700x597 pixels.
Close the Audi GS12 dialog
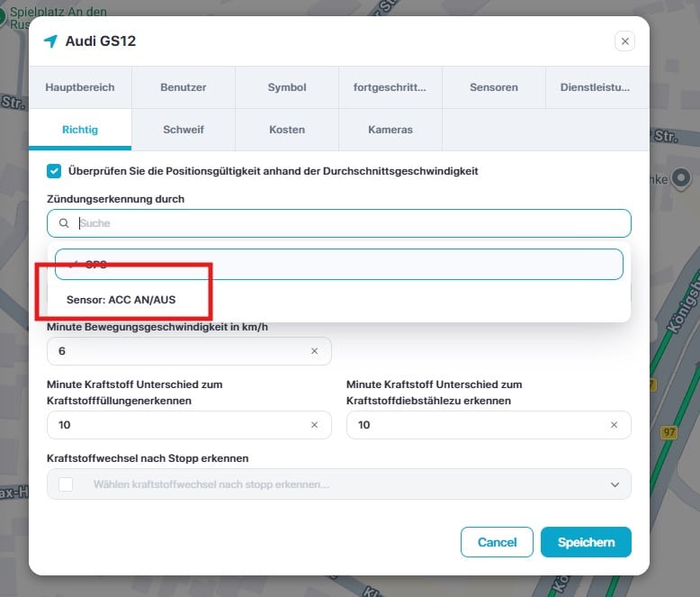tap(625, 41)
